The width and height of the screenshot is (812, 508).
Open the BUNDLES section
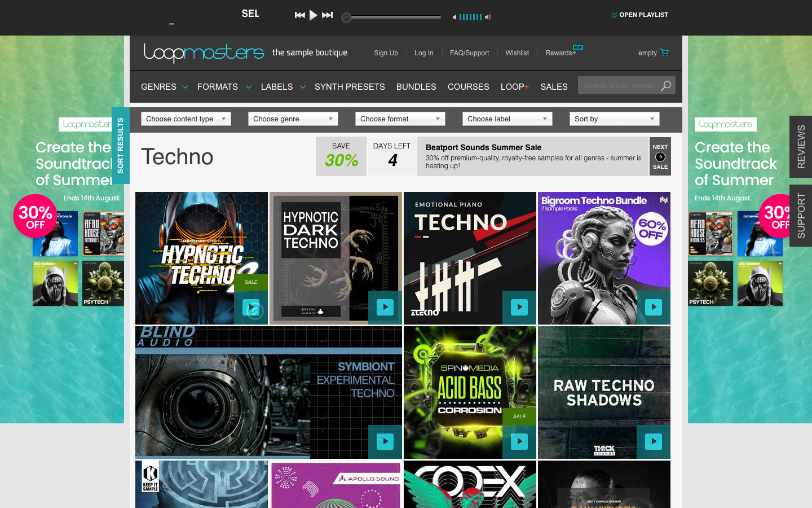[416, 87]
